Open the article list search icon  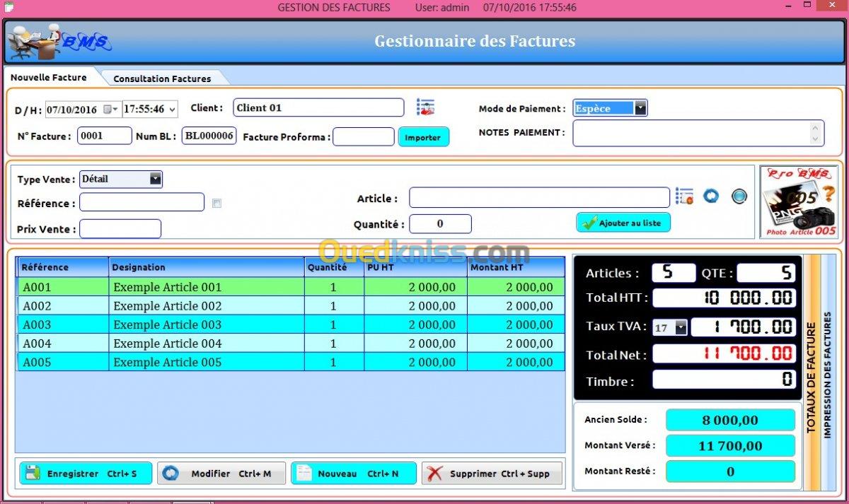[x=684, y=197]
